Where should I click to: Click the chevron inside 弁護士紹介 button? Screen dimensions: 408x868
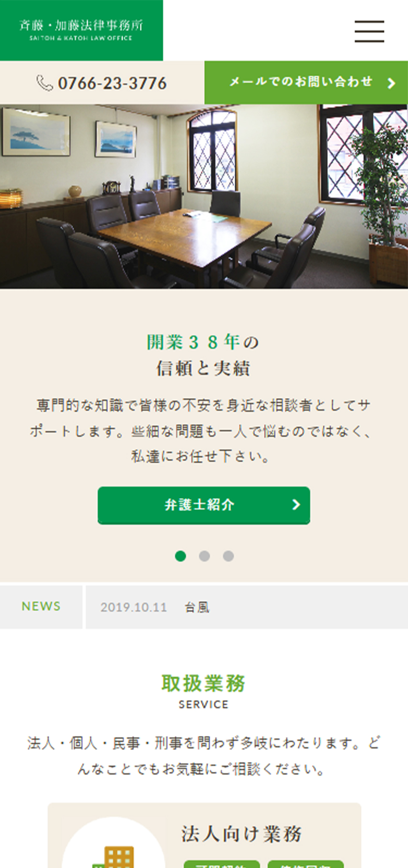(296, 504)
